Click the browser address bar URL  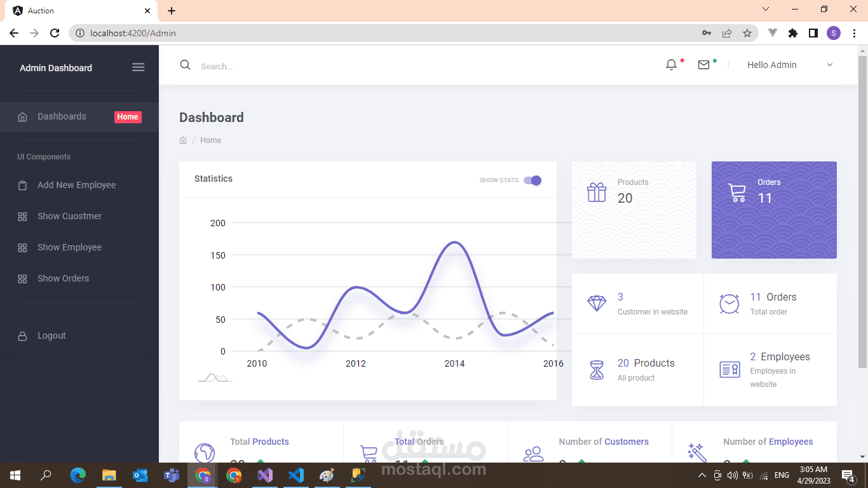pos(133,33)
